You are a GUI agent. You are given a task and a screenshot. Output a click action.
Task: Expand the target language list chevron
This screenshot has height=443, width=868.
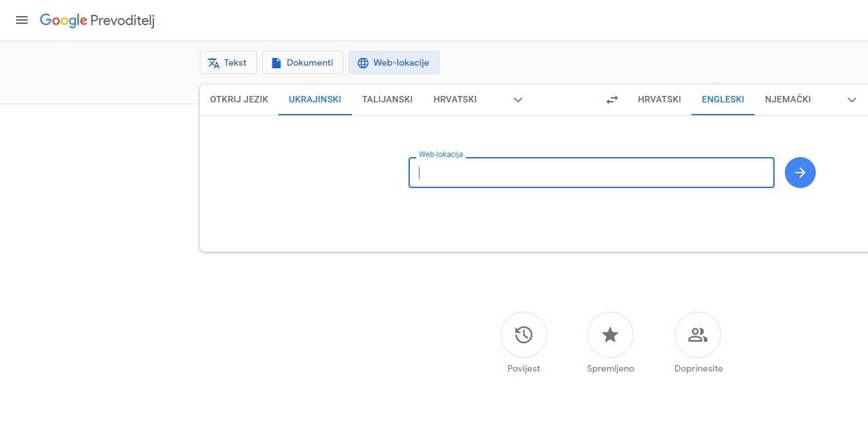click(x=852, y=100)
